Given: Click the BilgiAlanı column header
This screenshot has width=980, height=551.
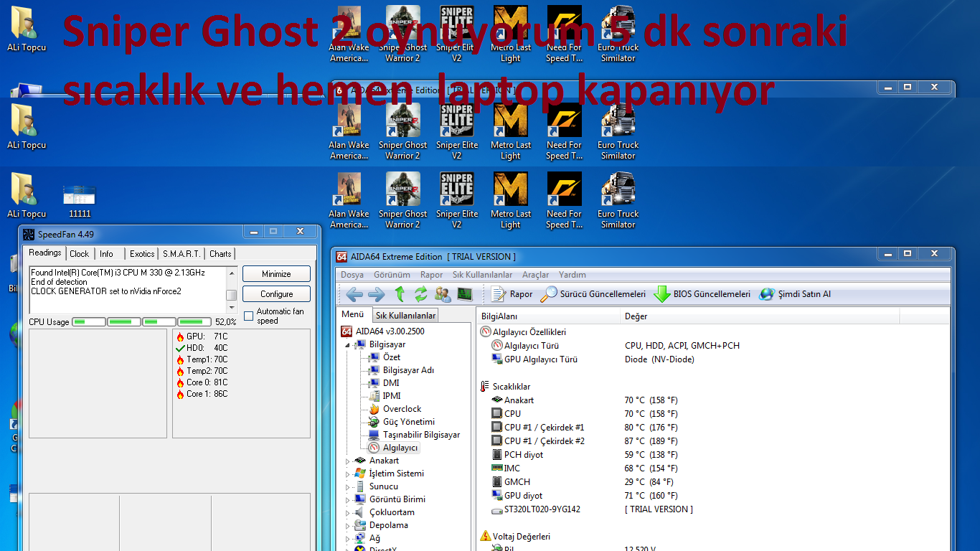Looking at the screenshot, I should point(548,316).
